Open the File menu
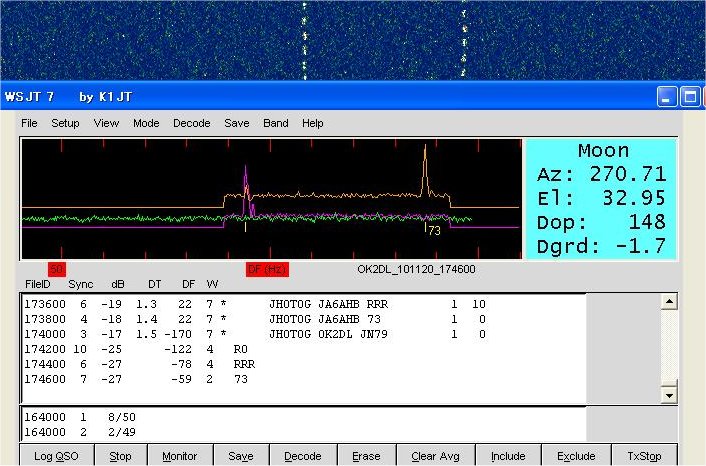The width and height of the screenshot is (706, 466). [29, 123]
